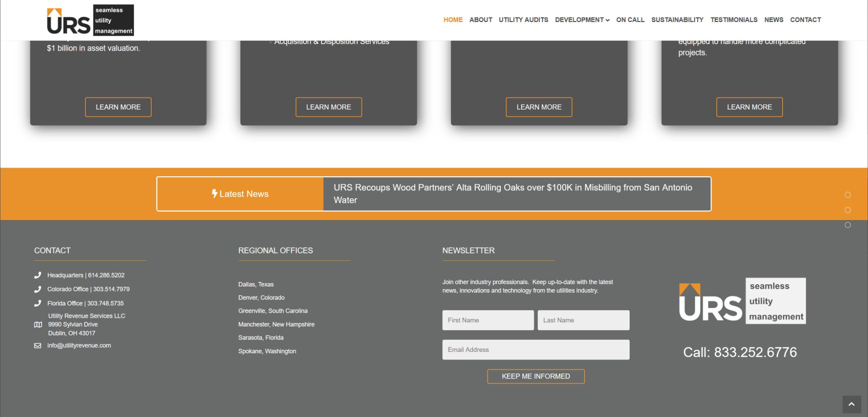Expand the Development dropdown menu
Image resolution: width=868 pixels, height=417 pixels.
582,20
